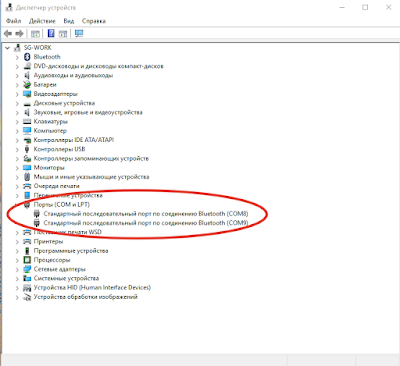Viewport: 400px width, 366px height.
Task: Open the Файл menu
Action: coord(14,21)
